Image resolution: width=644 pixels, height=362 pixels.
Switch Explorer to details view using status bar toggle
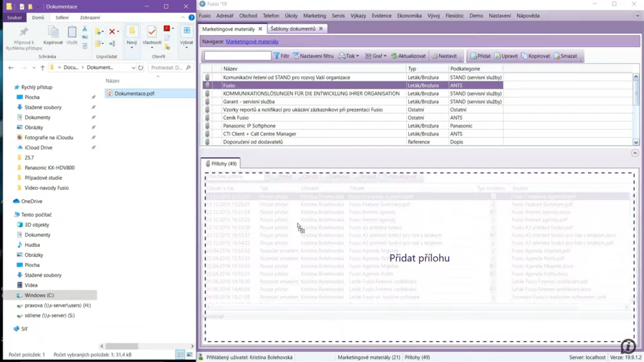click(x=180, y=355)
